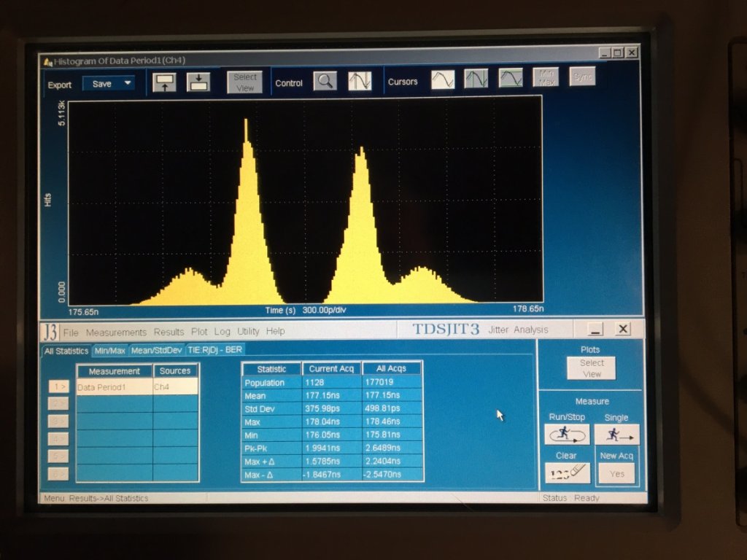Viewport: 747px width, 560px height.
Task: Click the Measurement column header
Action: [115, 371]
